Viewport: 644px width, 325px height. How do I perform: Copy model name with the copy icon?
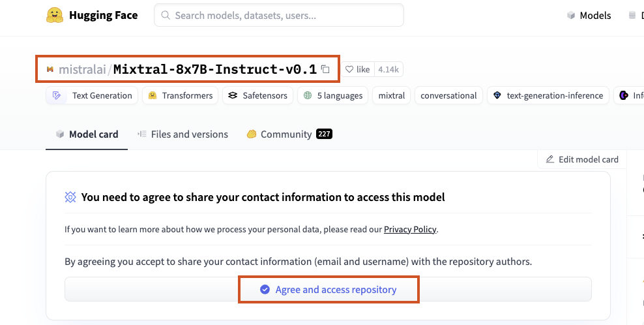point(325,70)
